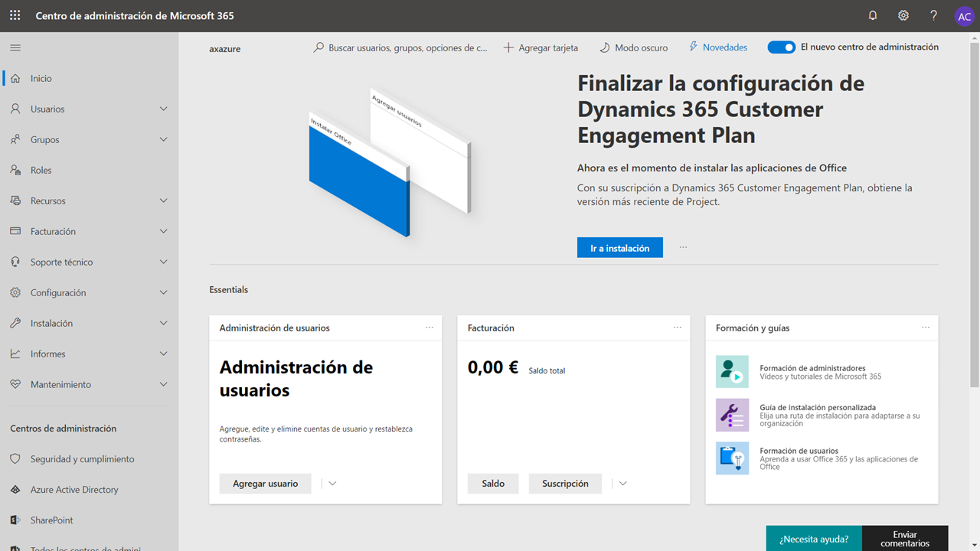This screenshot has height=551, width=980.
Task: Open Formación de usuarios link
Action: point(799,452)
